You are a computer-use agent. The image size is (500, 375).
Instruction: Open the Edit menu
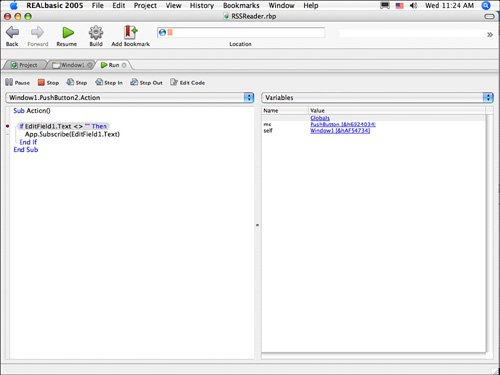coord(119,5)
